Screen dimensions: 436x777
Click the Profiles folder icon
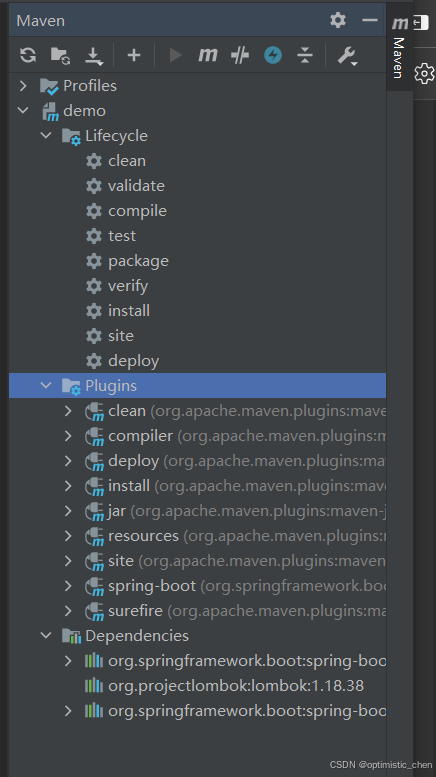point(49,86)
